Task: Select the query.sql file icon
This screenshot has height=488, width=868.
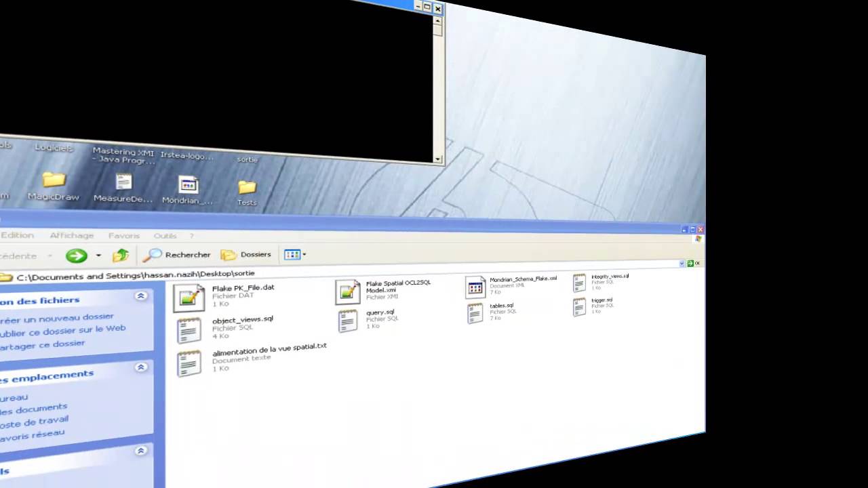Action: coord(348,321)
